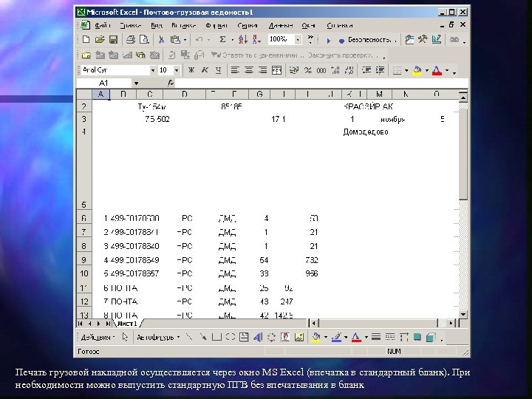The image size is (532, 399).
Task: Open the Формат menu
Action: point(216,25)
